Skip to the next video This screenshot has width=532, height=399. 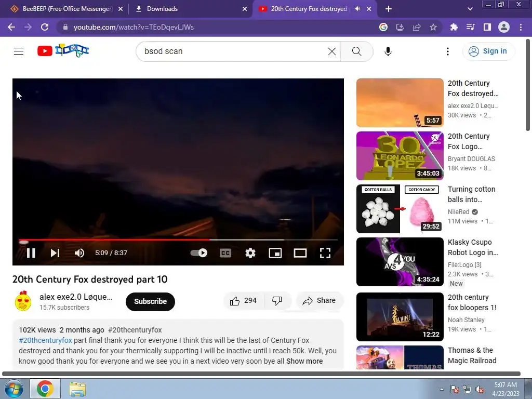click(55, 253)
